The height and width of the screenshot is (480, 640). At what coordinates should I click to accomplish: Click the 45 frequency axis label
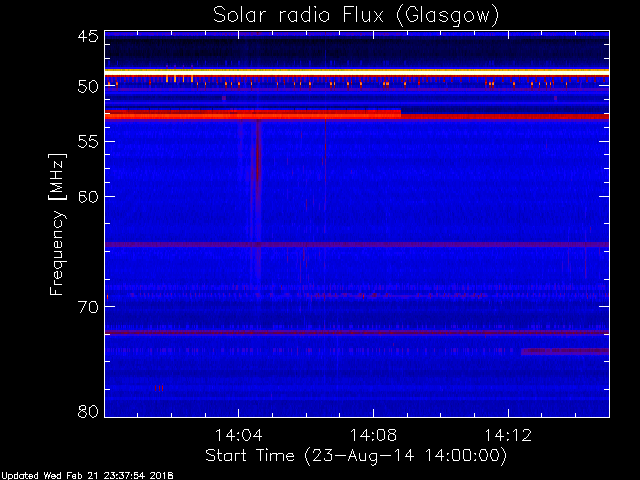click(88, 37)
